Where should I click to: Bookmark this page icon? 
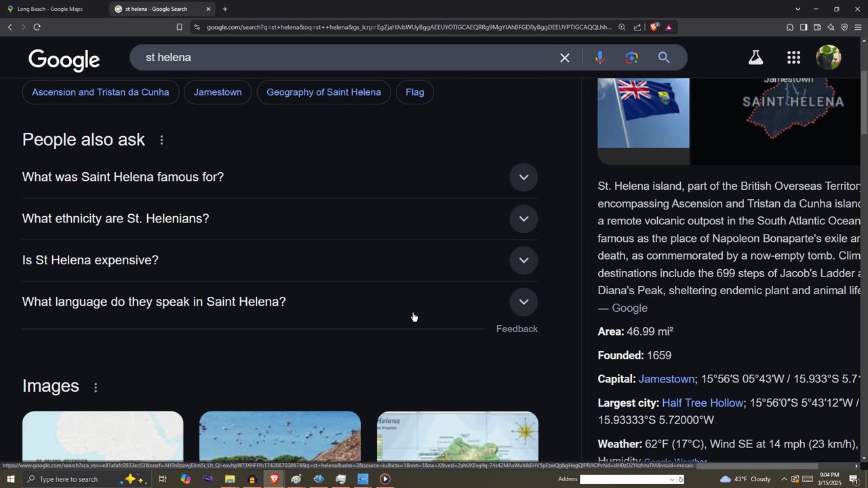click(179, 27)
